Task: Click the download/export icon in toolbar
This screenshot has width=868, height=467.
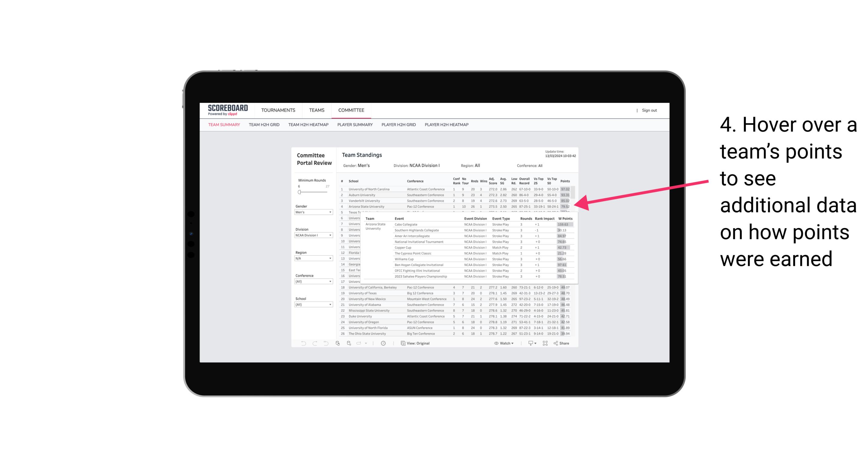Action: tap(529, 343)
